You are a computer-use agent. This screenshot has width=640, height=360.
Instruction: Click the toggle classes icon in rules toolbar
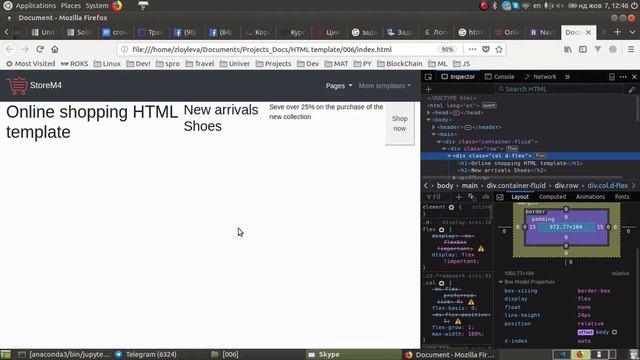pos(472,197)
